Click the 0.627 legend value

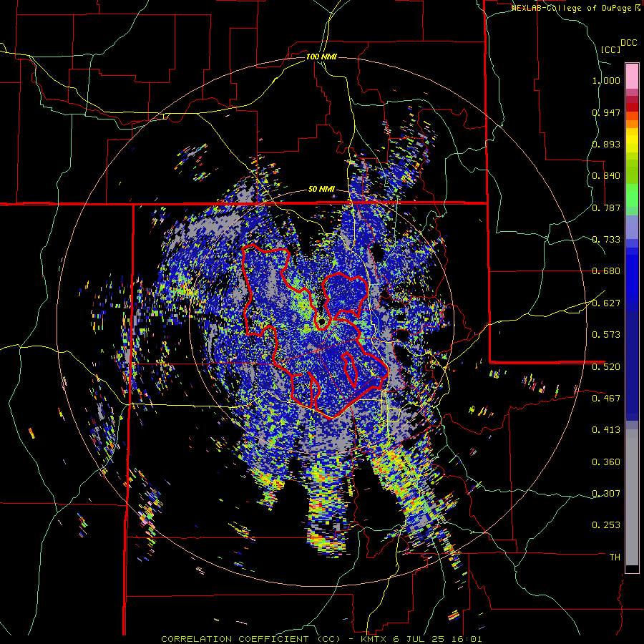[x=606, y=303]
